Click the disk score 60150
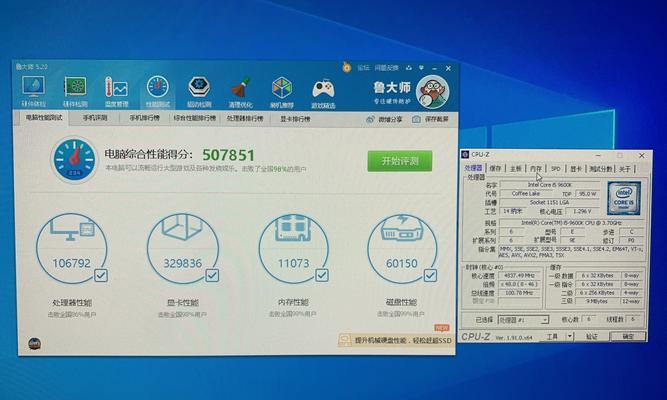This screenshot has height=400, width=667. click(x=402, y=263)
